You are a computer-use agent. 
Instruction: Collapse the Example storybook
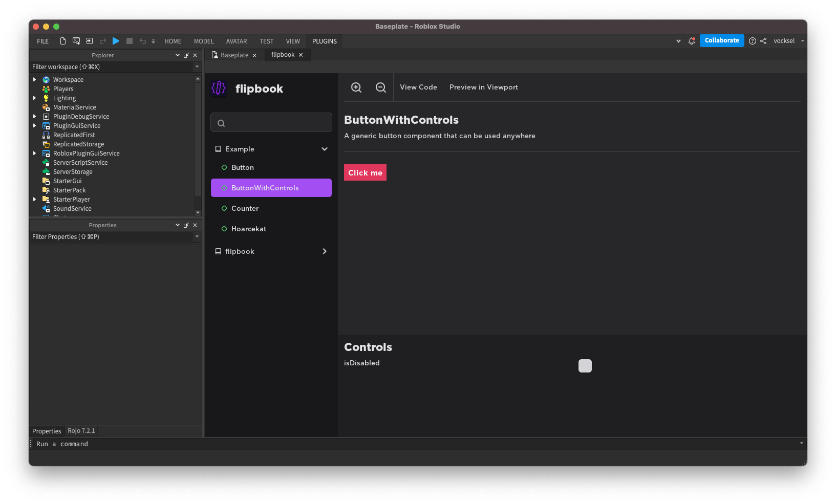coord(325,149)
